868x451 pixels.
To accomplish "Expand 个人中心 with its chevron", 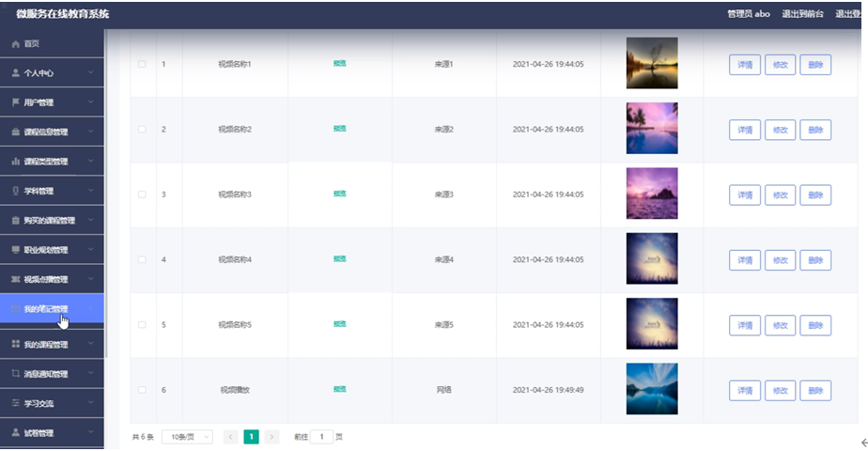I will (x=91, y=72).
